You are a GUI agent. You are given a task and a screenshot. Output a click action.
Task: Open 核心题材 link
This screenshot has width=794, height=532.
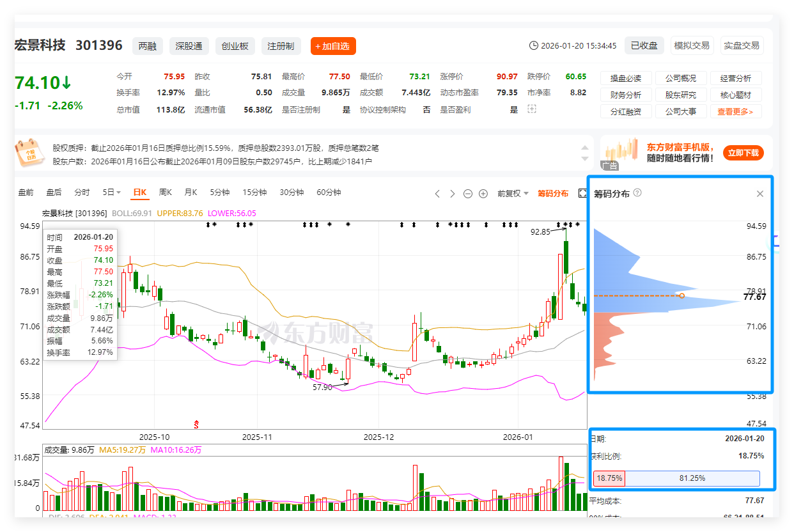coord(736,95)
